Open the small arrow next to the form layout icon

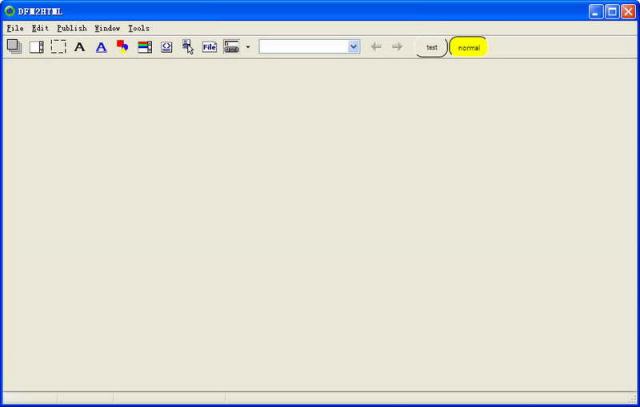pos(248,47)
